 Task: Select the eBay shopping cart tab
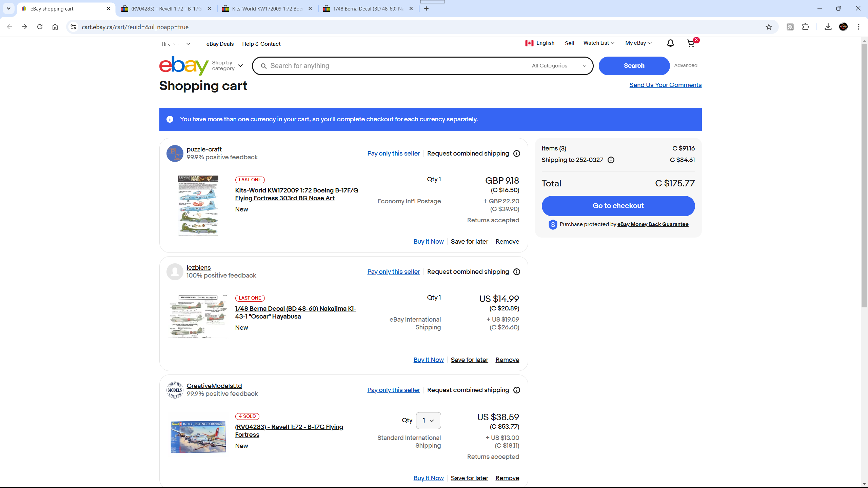click(65, 9)
